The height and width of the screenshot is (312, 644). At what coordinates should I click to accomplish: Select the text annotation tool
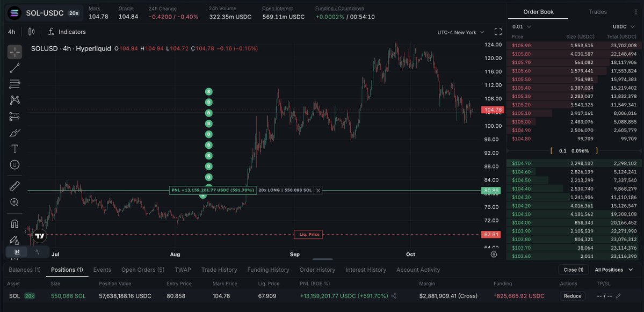(x=15, y=149)
